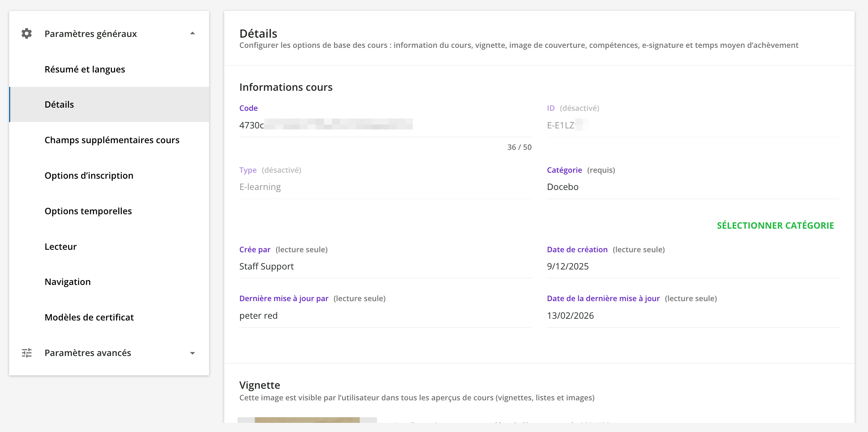The image size is (868, 432).
Task: Collapse the Paramètres généraux section arrow
Action: (193, 33)
